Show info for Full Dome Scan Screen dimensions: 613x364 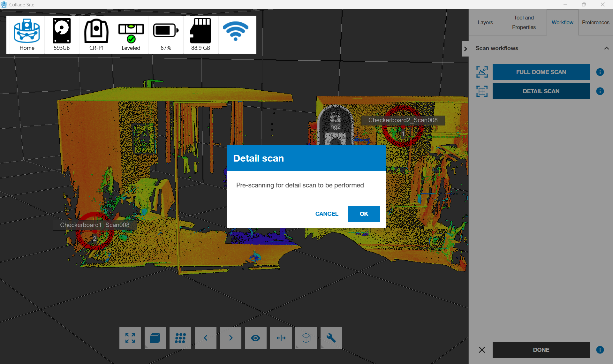click(x=600, y=72)
